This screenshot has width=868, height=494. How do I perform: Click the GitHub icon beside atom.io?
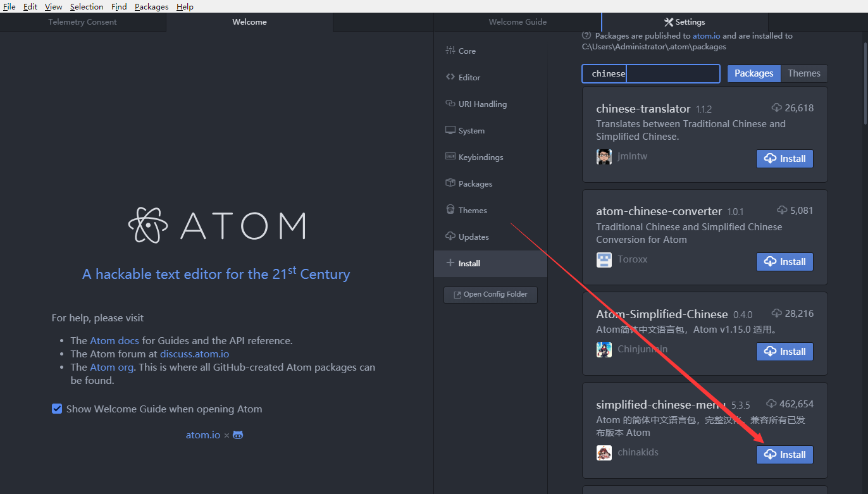[237, 435]
